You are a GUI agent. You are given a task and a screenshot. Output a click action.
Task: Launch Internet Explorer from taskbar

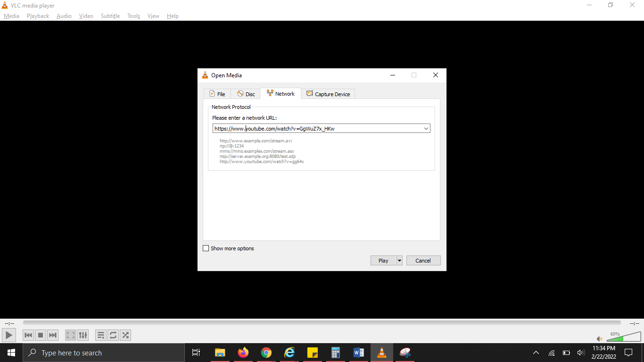tap(289, 353)
